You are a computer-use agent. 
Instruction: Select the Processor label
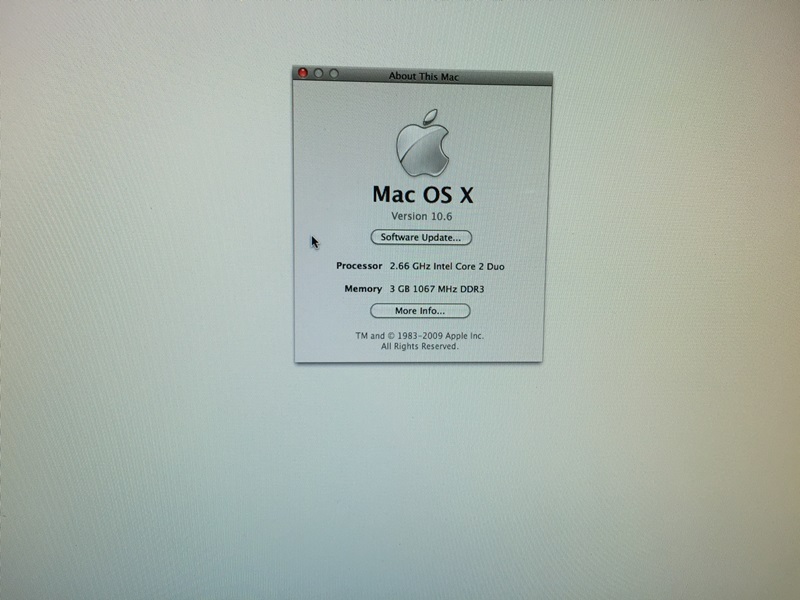click(x=359, y=266)
